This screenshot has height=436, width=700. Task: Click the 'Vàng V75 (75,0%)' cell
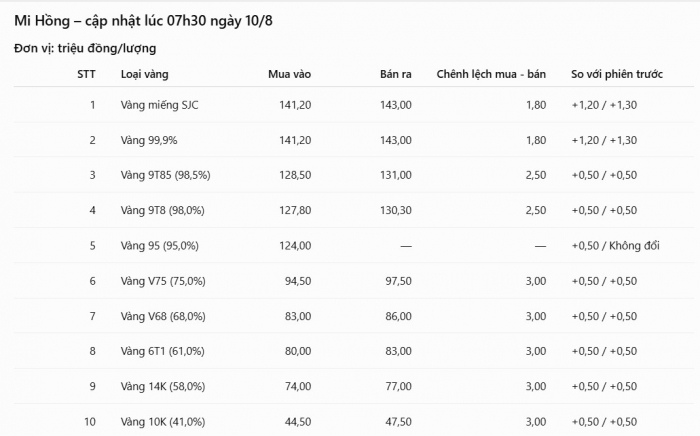pos(163,281)
